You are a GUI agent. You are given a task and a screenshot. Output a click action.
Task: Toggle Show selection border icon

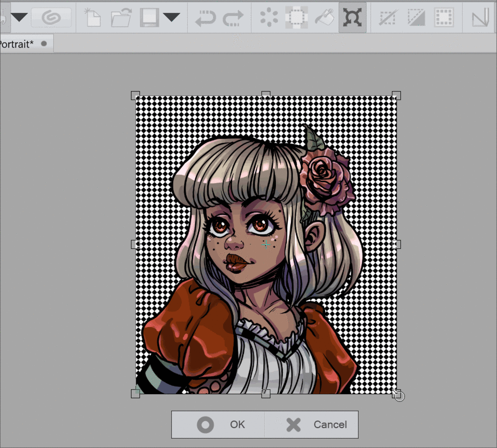[444, 17]
